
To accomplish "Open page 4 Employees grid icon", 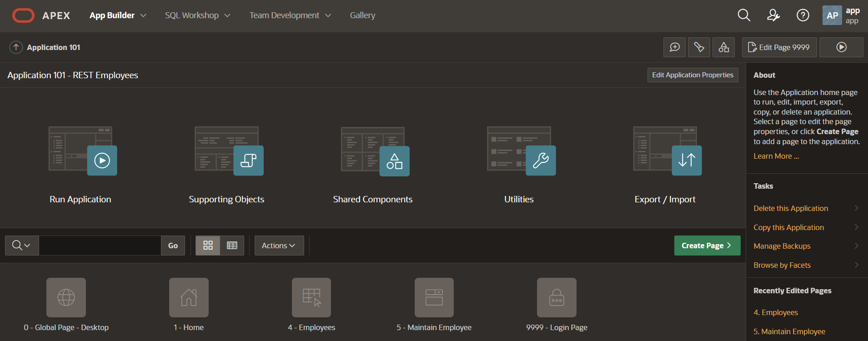I will click(x=311, y=298).
